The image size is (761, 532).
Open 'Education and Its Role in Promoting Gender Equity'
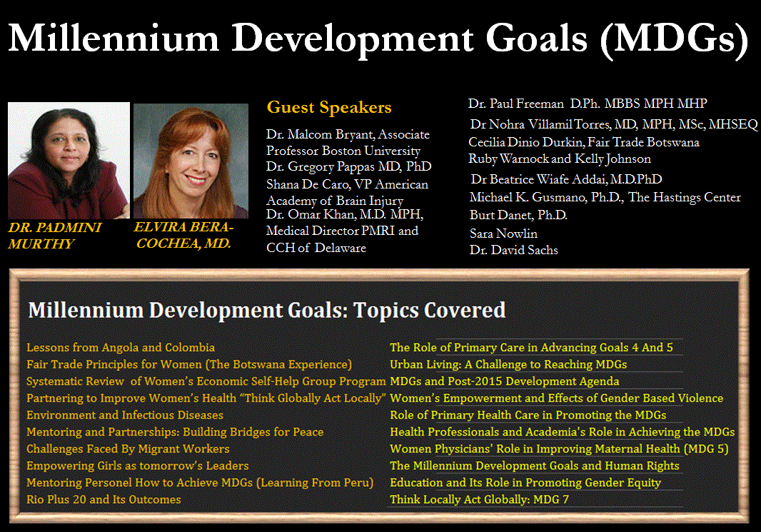pyautogui.click(x=525, y=483)
